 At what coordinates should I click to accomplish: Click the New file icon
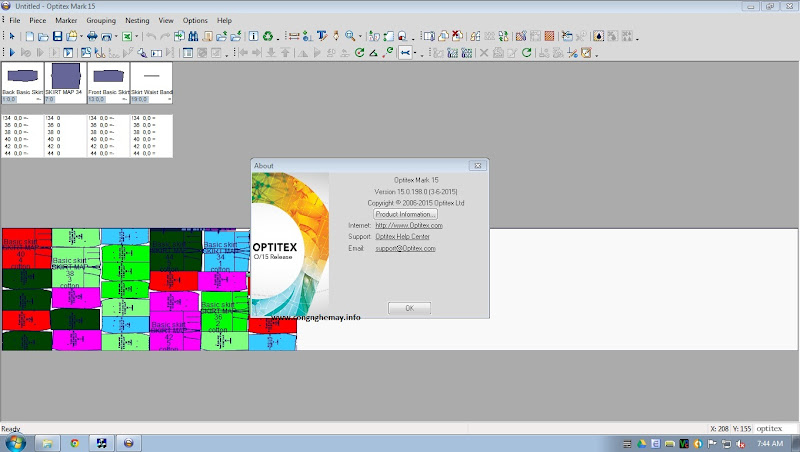30,36
